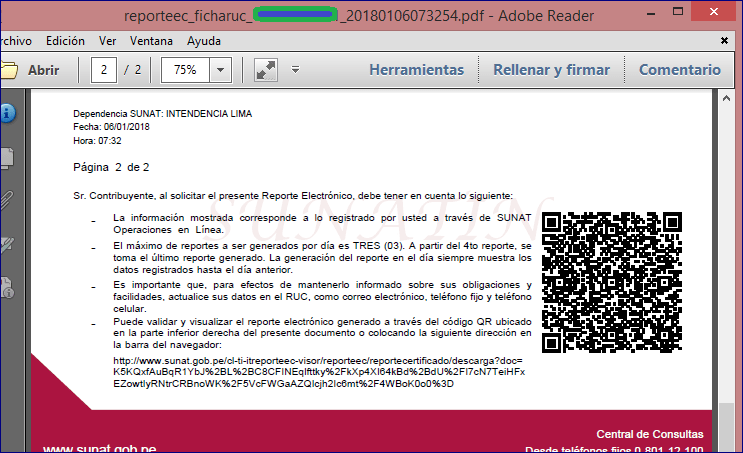
Task: Open the Comentario pane
Action: 679,70
